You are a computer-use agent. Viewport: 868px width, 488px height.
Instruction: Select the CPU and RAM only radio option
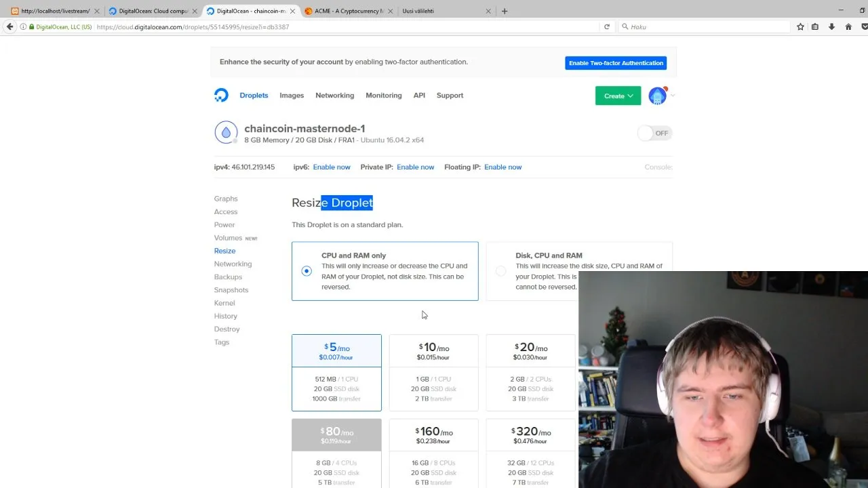point(307,270)
